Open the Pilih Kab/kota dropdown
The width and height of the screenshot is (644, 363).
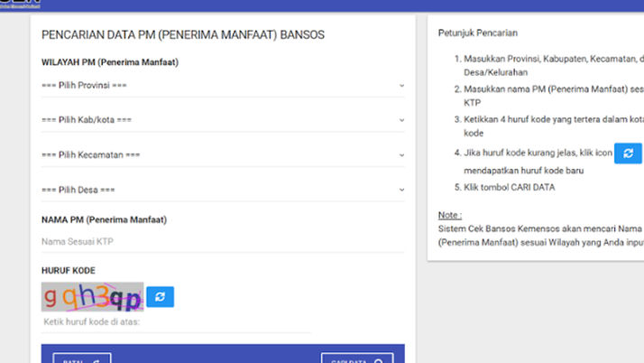pos(223,120)
